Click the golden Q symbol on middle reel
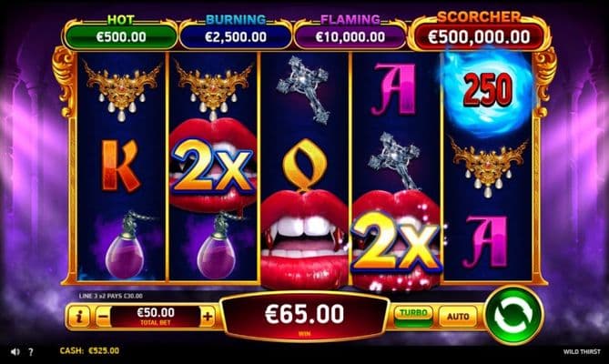This screenshot has width=609, height=364. pyautogui.click(x=304, y=165)
